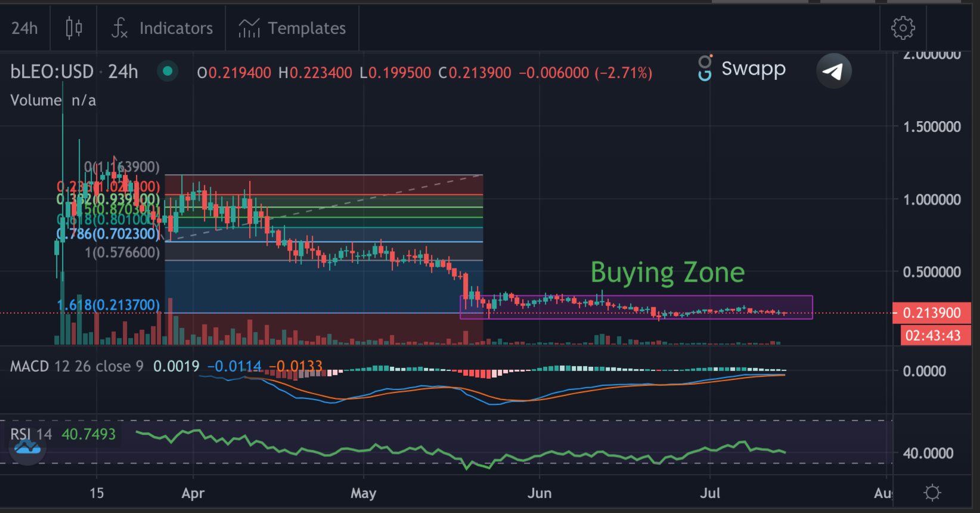The height and width of the screenshot is (513, 980).
Task: Click the May date label on time axis
Action: (x=364, y=493)
